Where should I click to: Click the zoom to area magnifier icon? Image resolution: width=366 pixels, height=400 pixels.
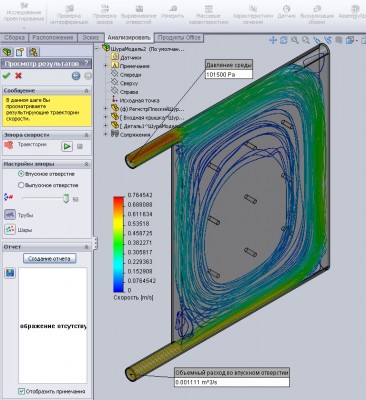point(305,40)
